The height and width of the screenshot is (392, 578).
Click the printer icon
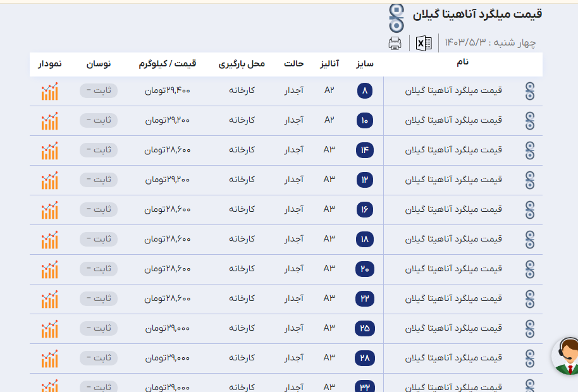[395, 43]
